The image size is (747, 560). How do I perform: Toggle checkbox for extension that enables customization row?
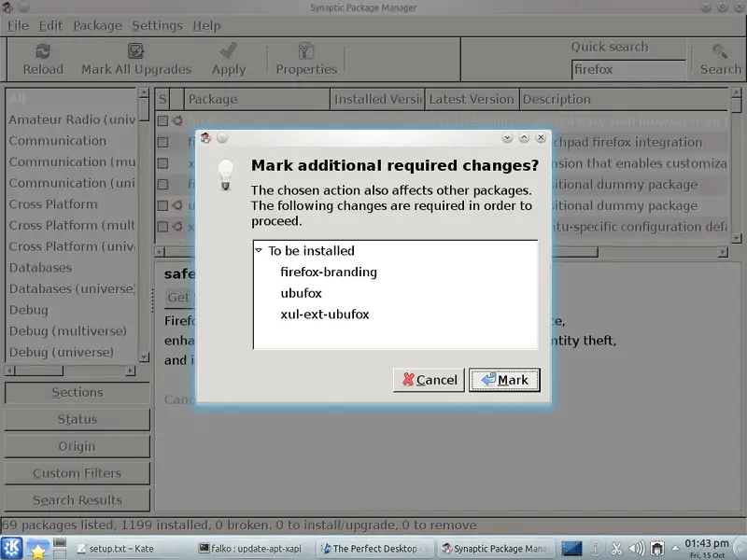(162, 163)
